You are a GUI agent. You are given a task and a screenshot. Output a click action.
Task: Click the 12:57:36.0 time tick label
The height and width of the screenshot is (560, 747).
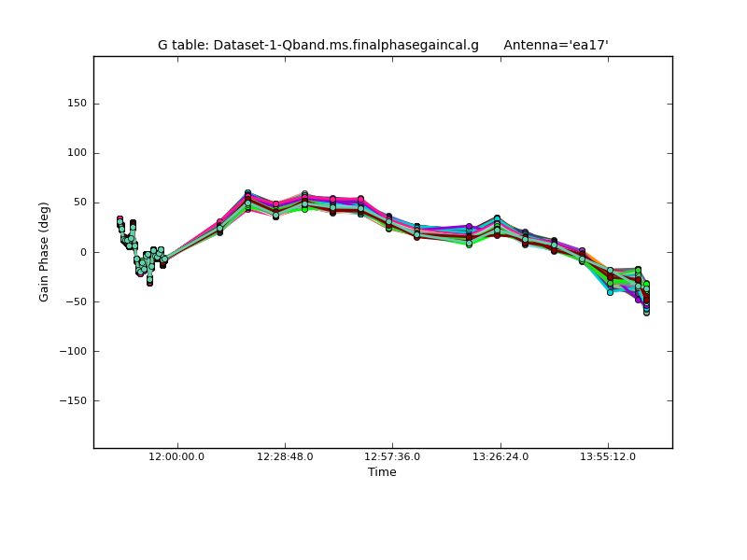tap(392, 456)
